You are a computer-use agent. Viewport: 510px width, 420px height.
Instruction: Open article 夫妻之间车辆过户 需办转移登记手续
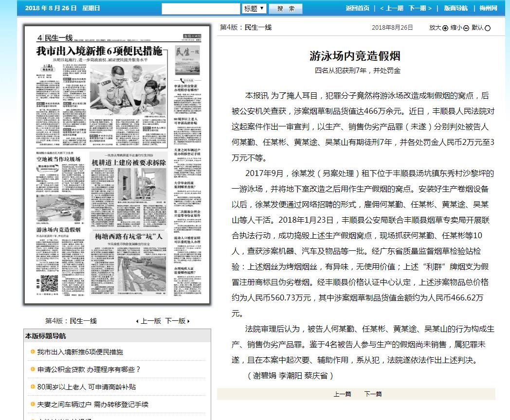[x=92, y=404]
